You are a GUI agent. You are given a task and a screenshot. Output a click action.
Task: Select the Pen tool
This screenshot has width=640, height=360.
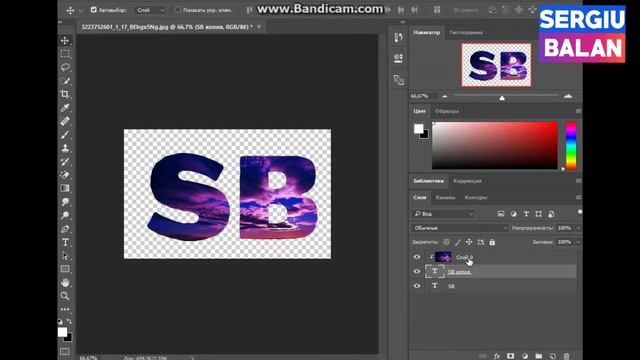coord(65,229)
